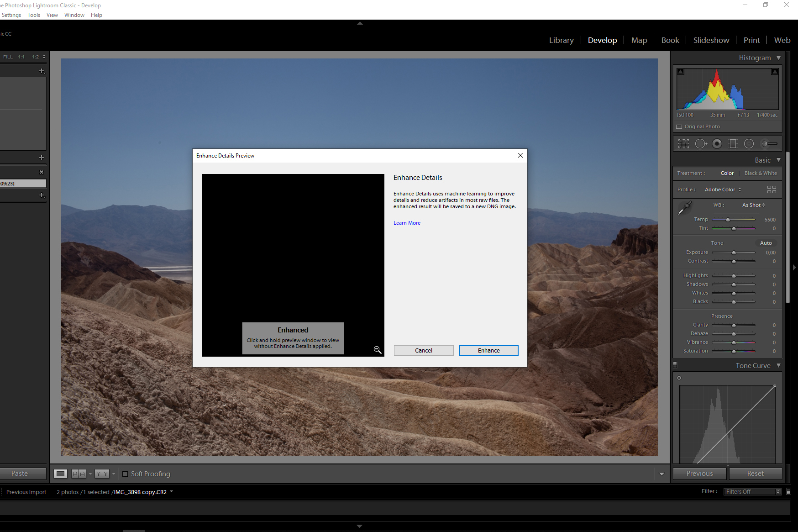
Task: Open the Profile browser grid
Action: (772, 189)
